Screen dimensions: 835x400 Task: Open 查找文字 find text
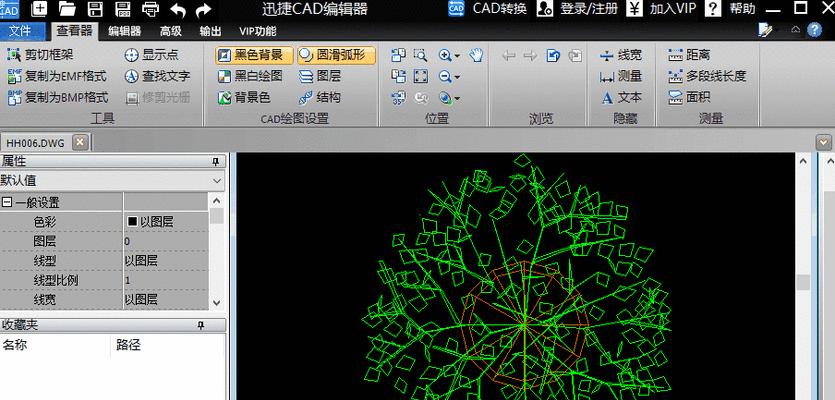tap(157, 76)
